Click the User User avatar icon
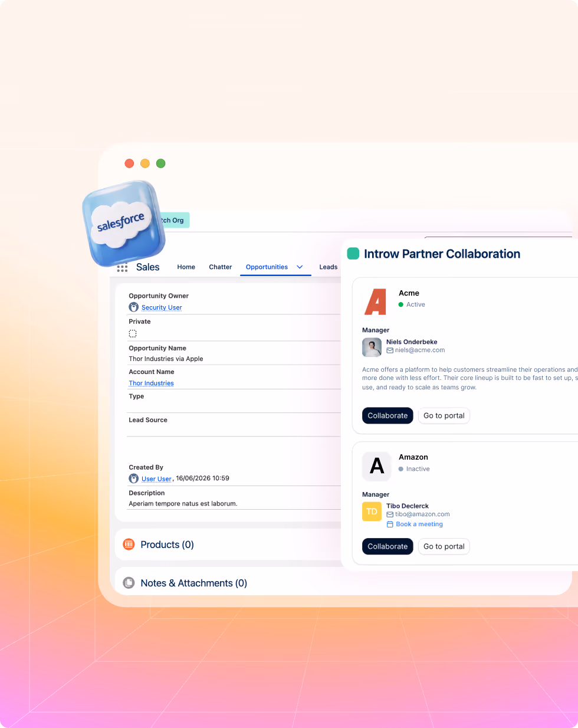 point(134,478)
